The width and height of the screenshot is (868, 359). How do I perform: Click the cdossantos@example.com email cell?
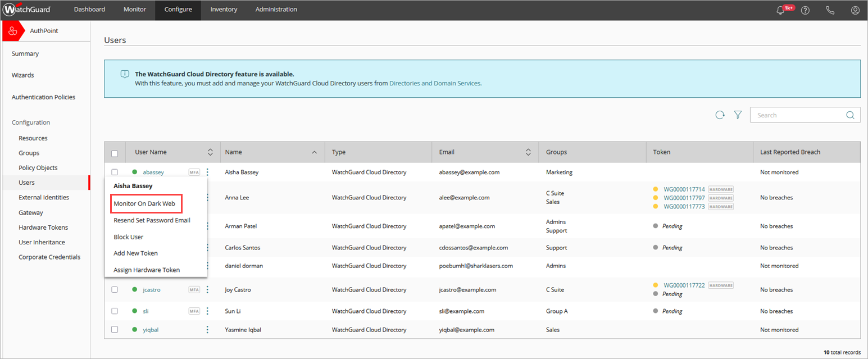[474, 248]
